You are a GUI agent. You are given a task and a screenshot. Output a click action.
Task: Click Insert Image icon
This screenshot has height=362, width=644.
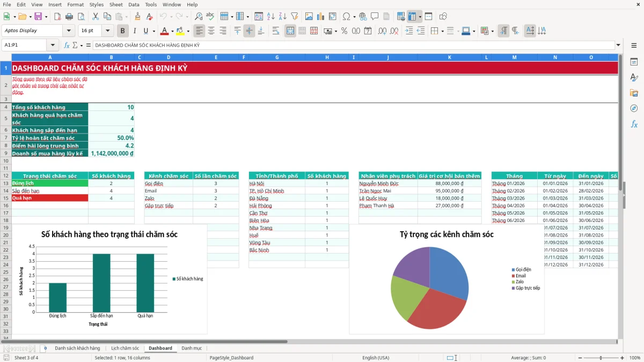[309, 17]
